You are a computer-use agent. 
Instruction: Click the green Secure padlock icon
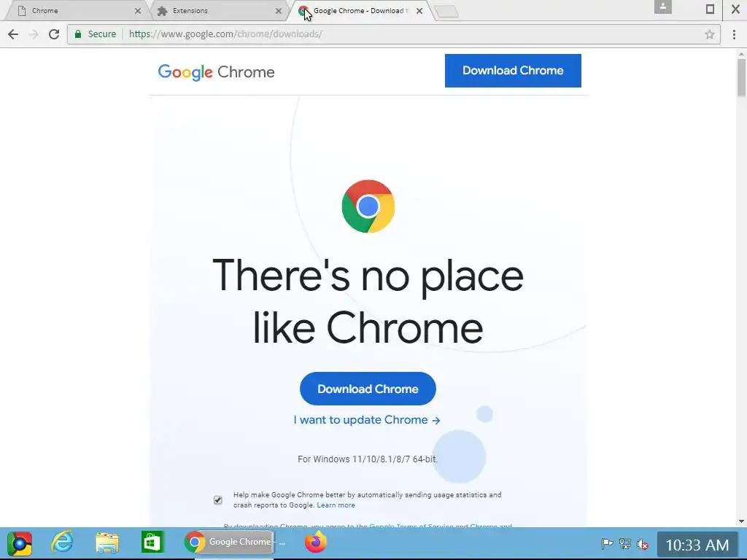(78, 34)
